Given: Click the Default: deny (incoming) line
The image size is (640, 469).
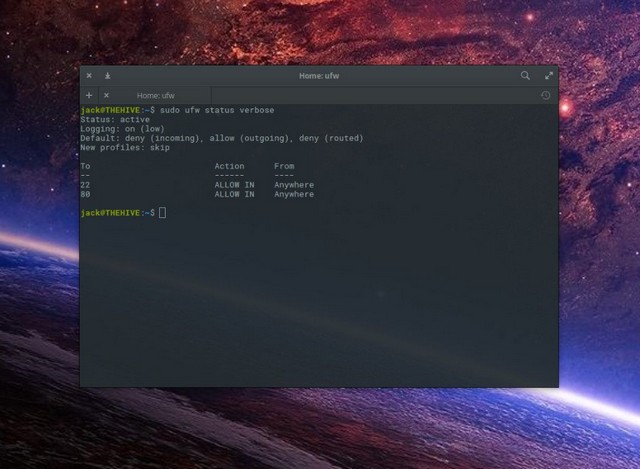Looking at the screenshot, I should point(222,138).
